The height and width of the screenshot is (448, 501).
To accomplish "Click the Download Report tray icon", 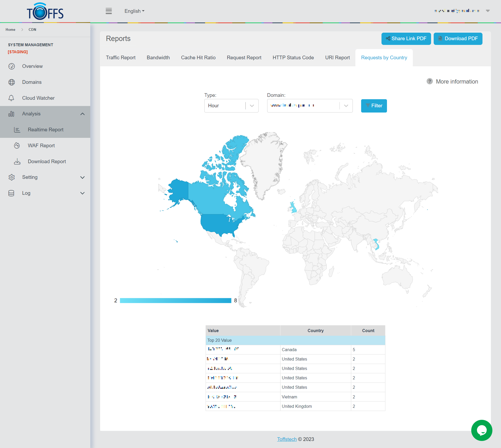I will [x=17, y=162].
